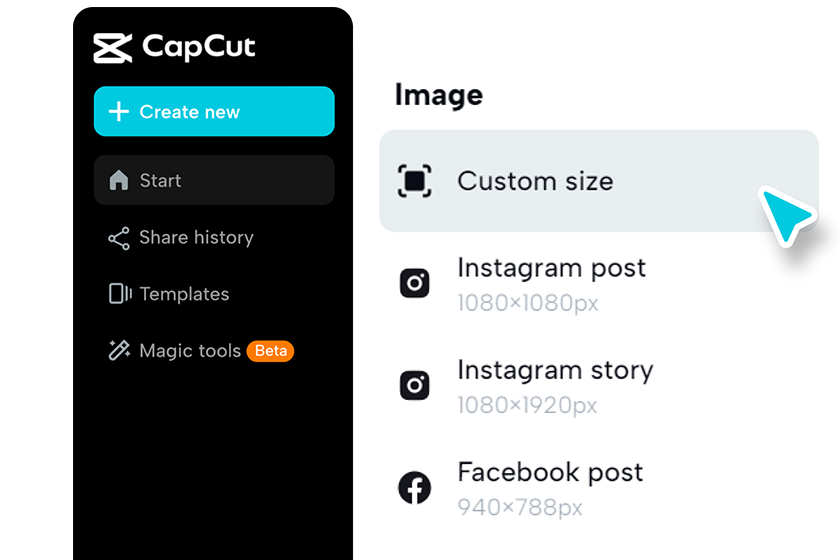The image size is (840, 560).
Task: Click the Instagram icon beside Instagram post
Action: (415, 283)
